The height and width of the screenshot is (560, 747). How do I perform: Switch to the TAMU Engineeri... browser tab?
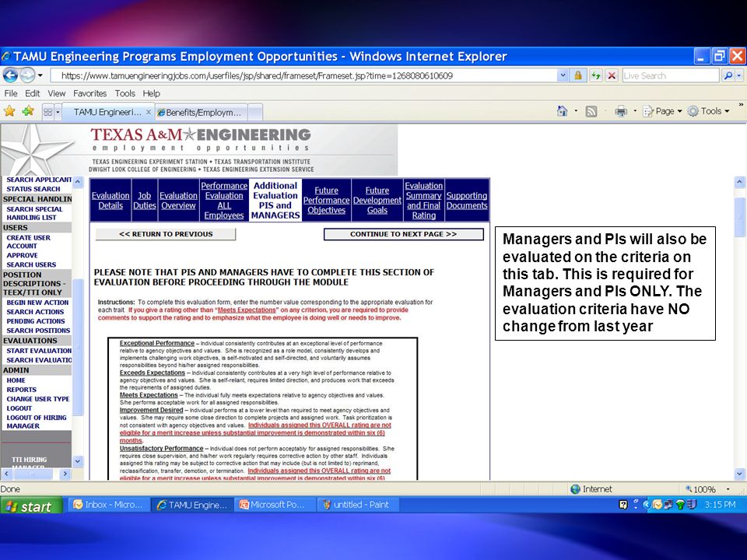[108, 112]
